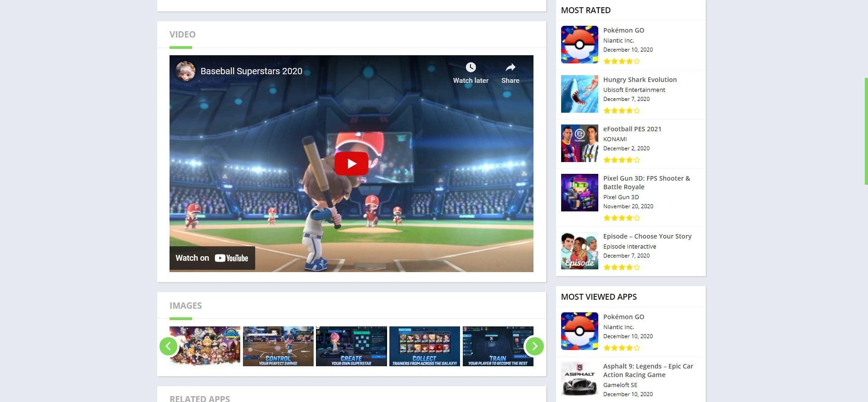Screen dimensions: 868x402
Task: Click the Pixel Gun 3D app icon
Action: (580, 192)
